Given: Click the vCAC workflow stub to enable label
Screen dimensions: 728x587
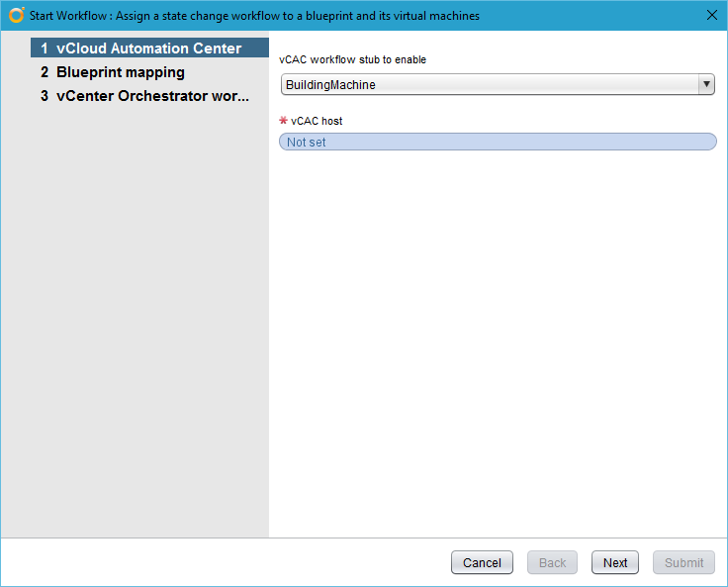Looking at the screenshot, I should pos(353,59).
